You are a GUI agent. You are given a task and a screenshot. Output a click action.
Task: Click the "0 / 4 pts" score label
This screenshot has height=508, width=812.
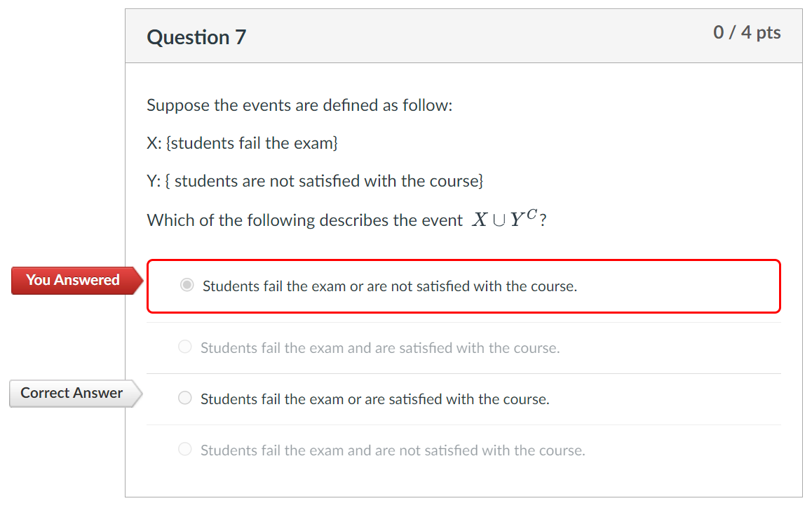point(747,32)
